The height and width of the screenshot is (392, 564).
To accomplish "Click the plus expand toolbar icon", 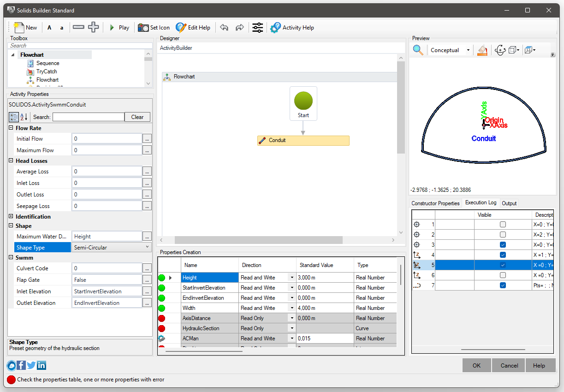I will click(93, 28).
